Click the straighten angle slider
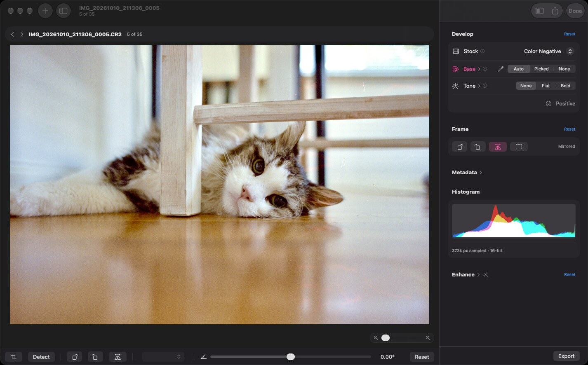Screen dimensions: 588x365 click(291, 357)
